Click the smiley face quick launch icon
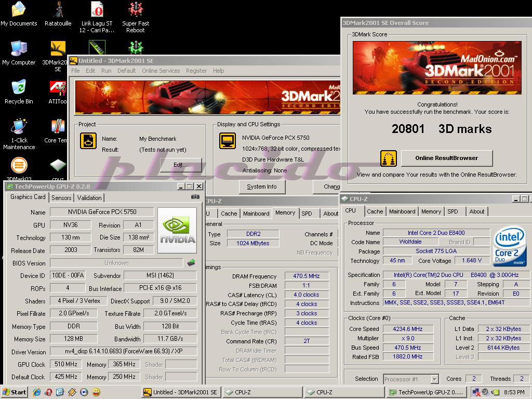 [96, 392]
